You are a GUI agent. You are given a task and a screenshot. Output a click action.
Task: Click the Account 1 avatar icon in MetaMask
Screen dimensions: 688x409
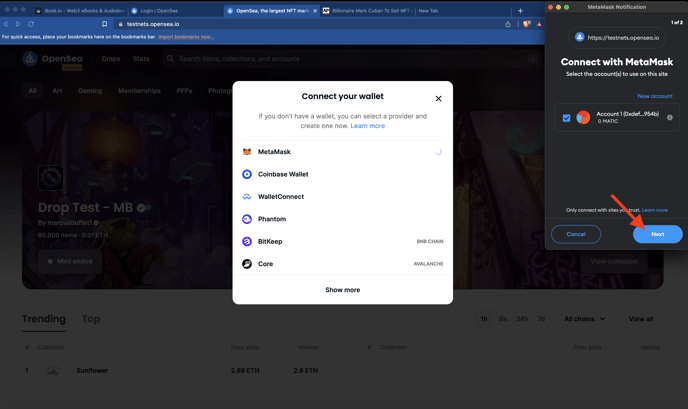click(x=583, y=118)
